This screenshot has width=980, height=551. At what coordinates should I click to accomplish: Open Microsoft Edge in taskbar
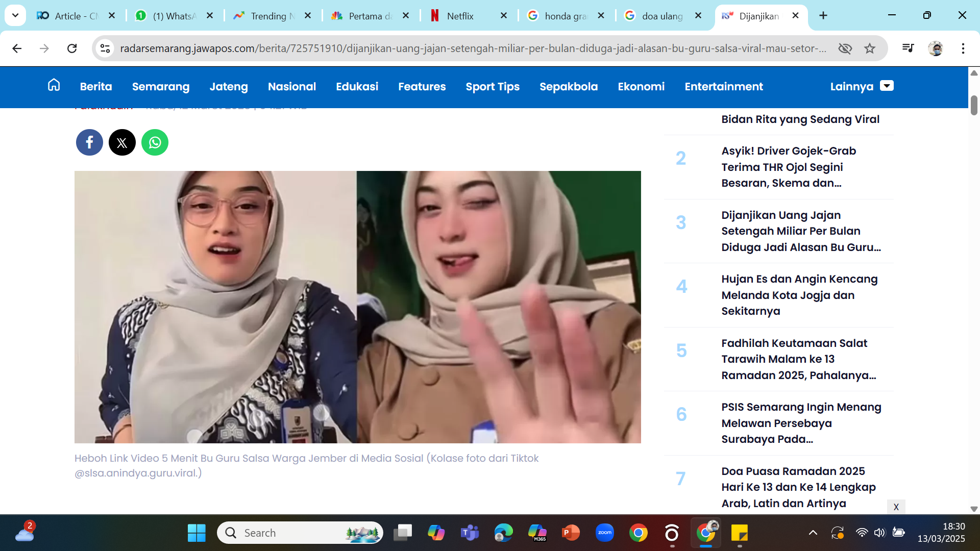click(x=503, y=533)
